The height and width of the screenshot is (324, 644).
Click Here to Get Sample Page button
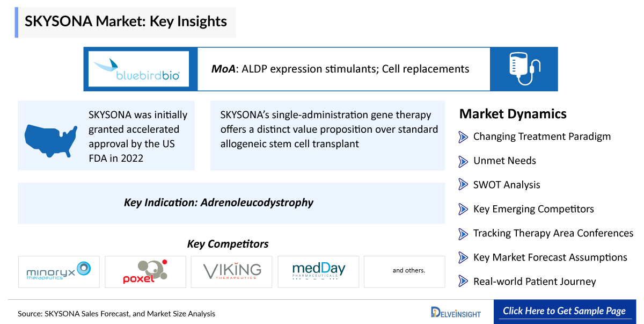pos(565,311)
